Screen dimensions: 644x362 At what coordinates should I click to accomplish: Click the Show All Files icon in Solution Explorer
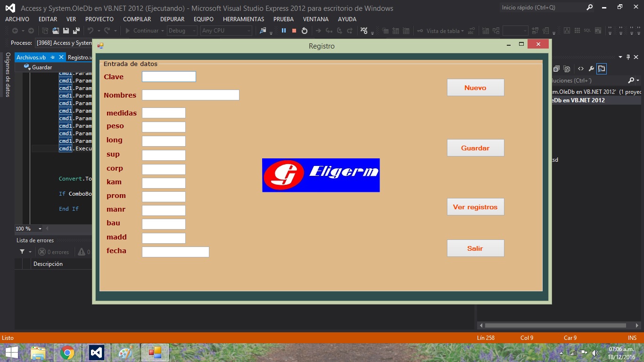(567, 69)
